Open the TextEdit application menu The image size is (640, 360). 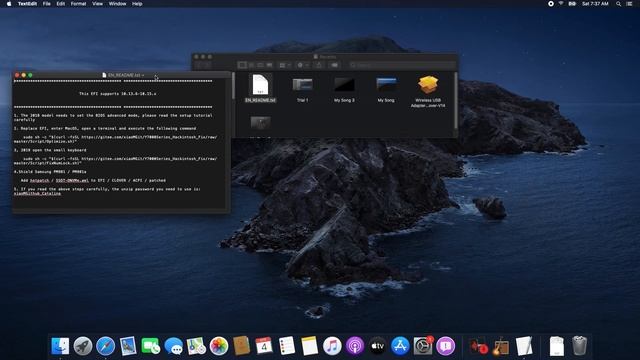[27, 4]
